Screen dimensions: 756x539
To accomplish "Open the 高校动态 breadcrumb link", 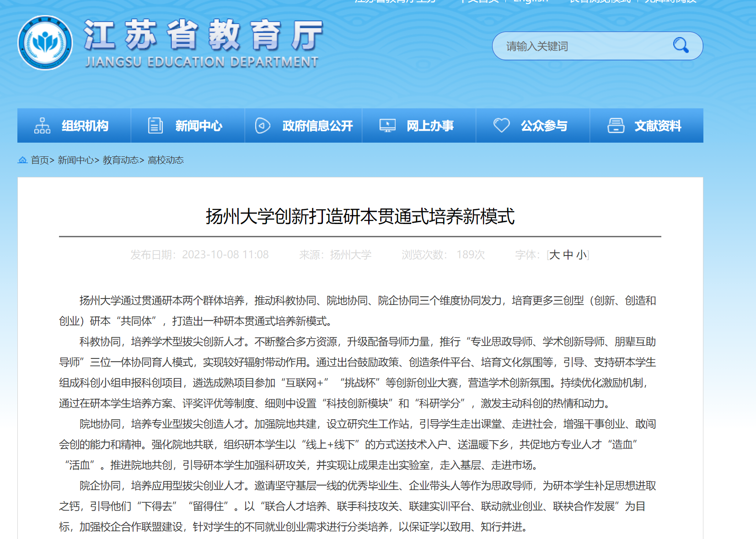I will (166, 160).
